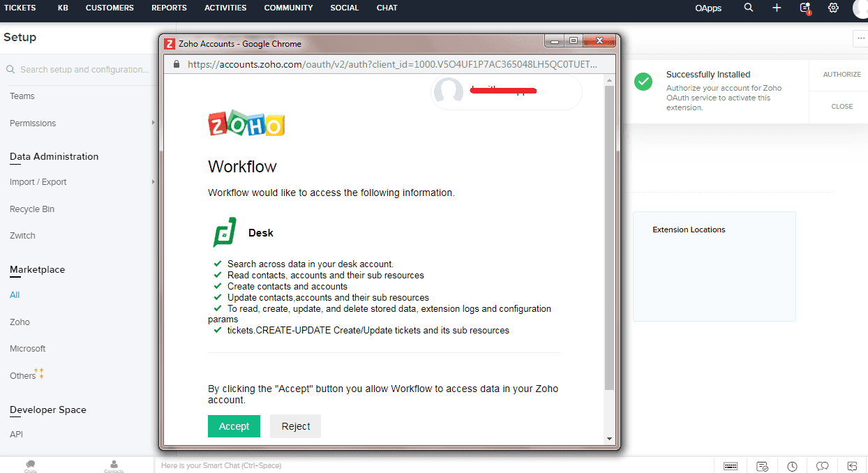This screenshot has width=868, height=473.
Task: Open the three-dot more options button
Action: tap(860, 38)
